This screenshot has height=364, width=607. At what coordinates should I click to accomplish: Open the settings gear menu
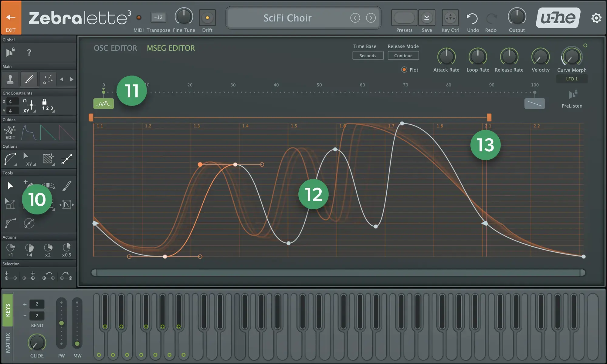click(596, 18)
